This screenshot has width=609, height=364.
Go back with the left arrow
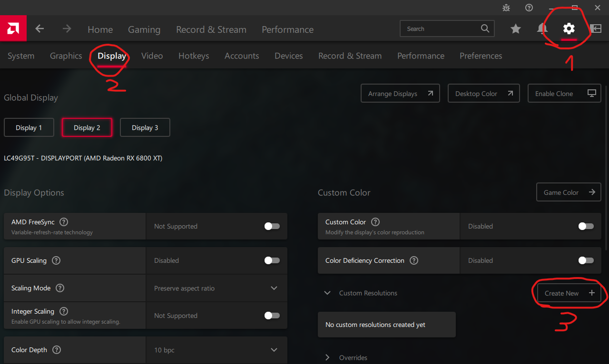[x=39, y=29]
